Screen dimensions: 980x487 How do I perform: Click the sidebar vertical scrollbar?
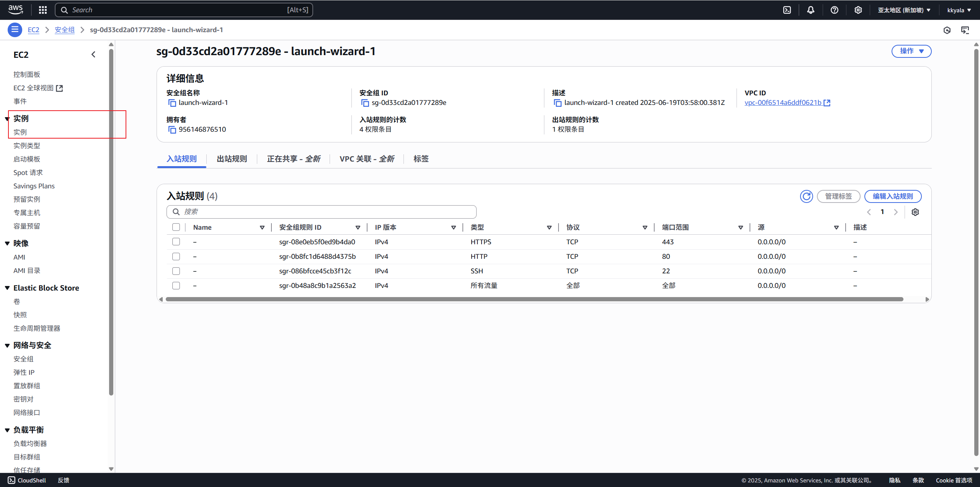(111, 222)
